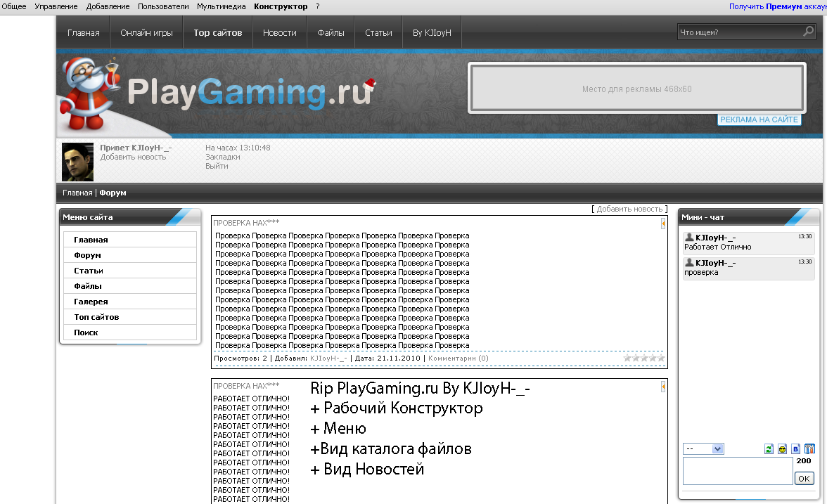Screen dimensions: 827x504
Task: Select Поиск in the site menu
Action: point(129,332)
